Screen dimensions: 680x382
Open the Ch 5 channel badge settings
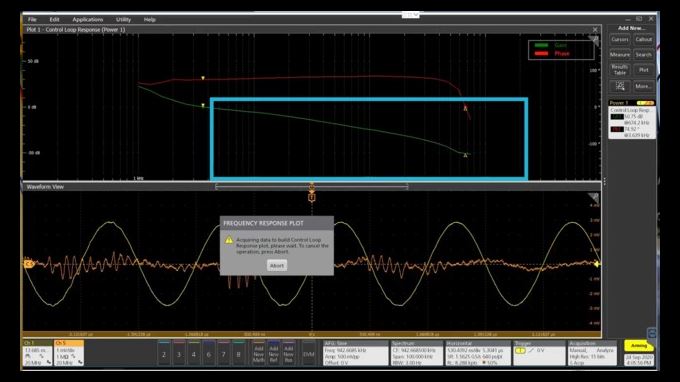click(69, 353)
